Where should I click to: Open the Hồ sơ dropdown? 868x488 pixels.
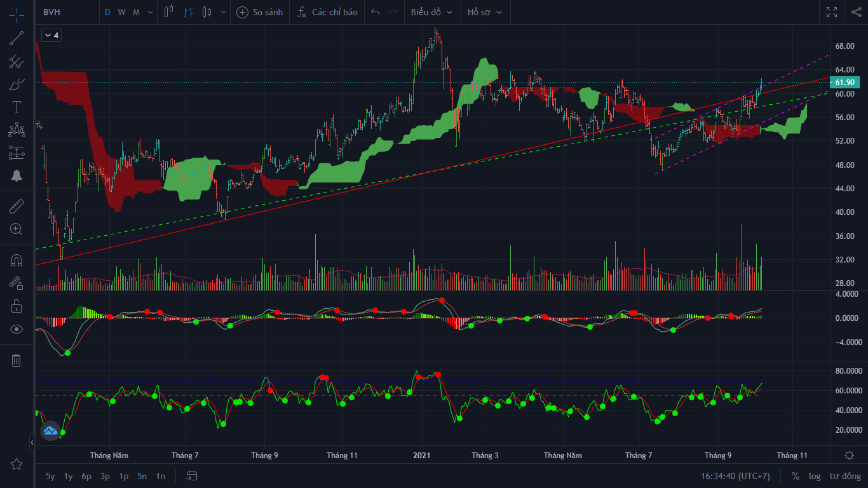tap(485, 12)
